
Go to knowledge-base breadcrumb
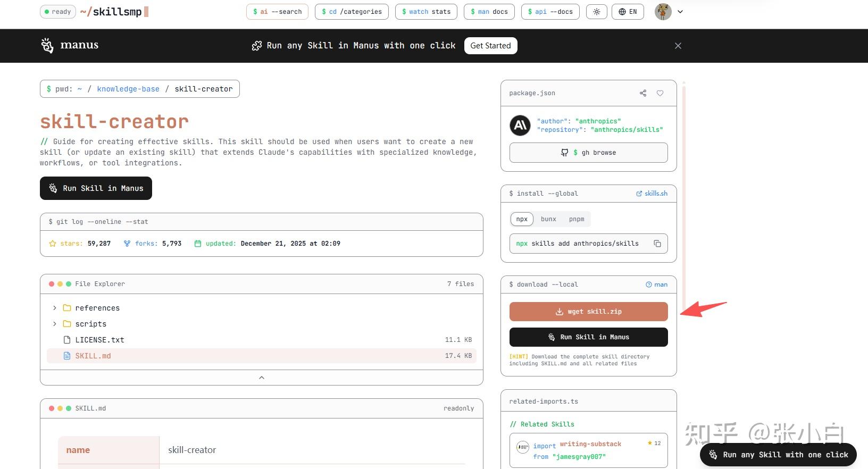pos(128,89)
